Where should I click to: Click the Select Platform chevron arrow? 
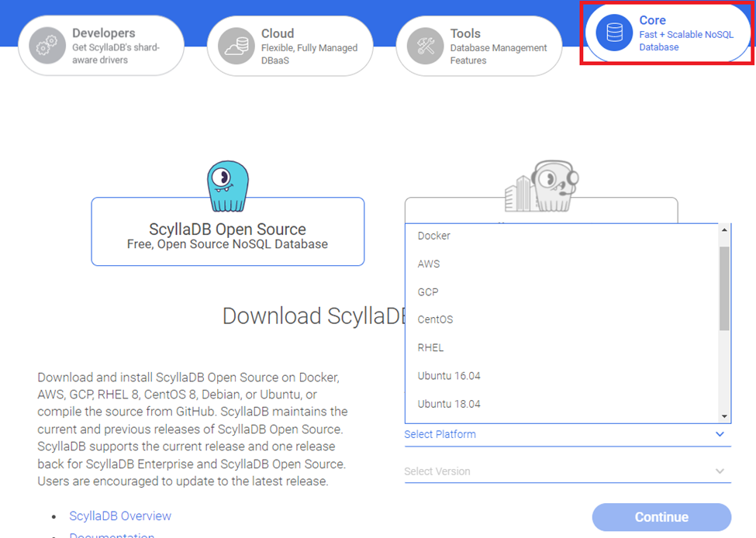coord(720,434)
